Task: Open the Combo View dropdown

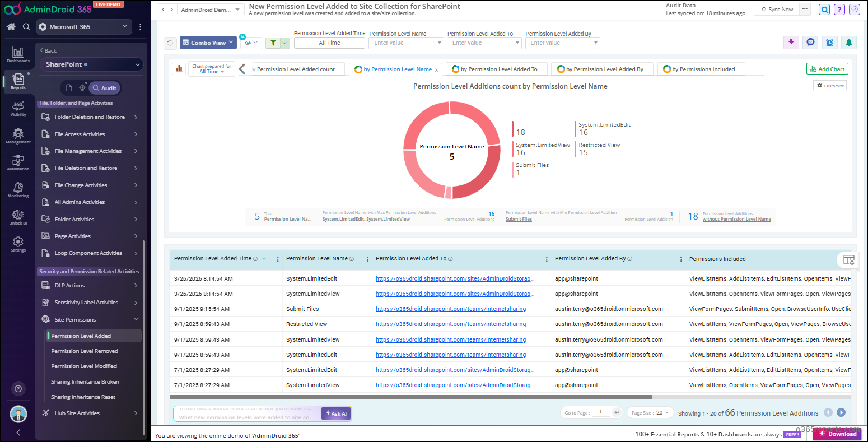Action: pos(208,43)
